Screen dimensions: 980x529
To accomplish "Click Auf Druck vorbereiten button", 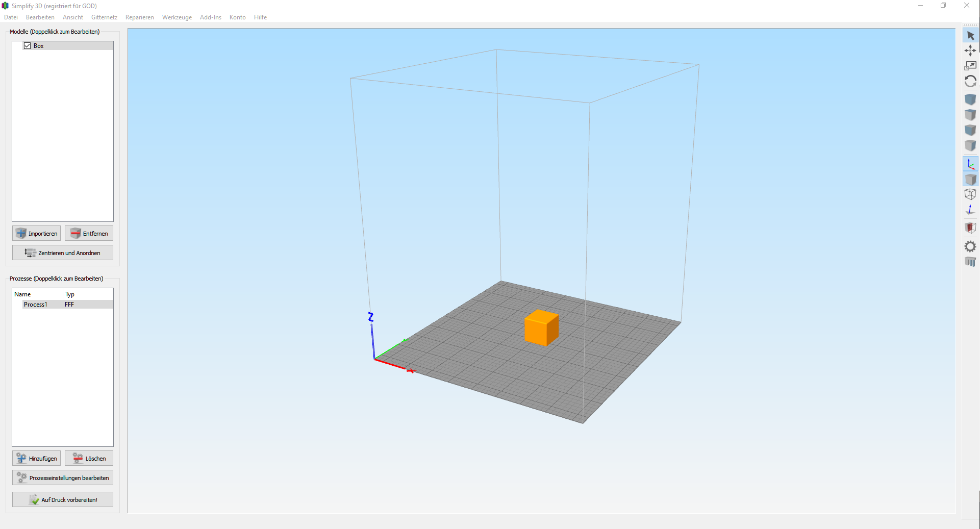I will click(x=63, y=499).
